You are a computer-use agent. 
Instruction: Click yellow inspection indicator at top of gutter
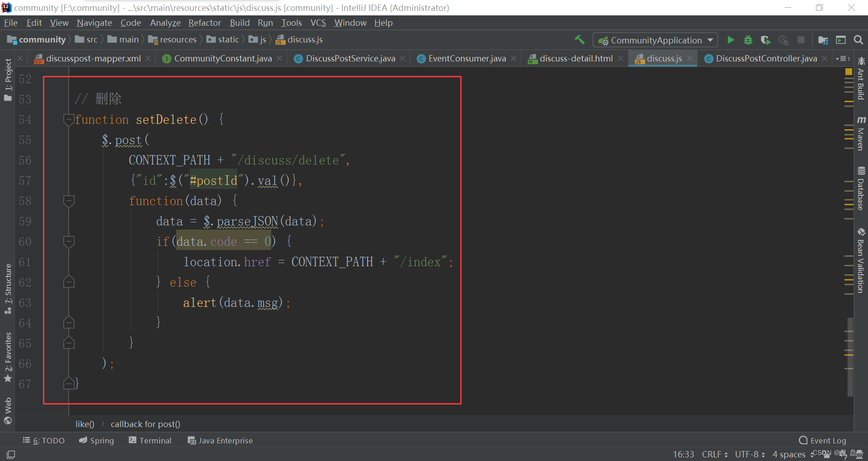[x=849, y=71]
